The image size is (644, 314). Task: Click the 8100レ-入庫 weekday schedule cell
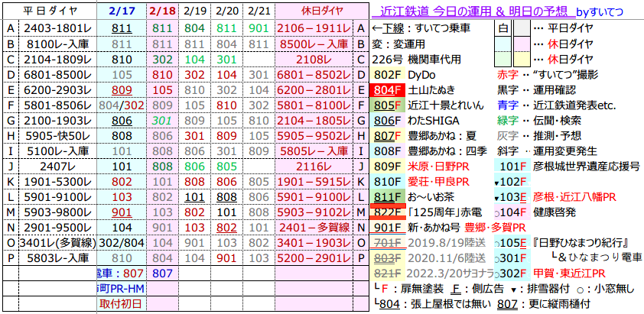tap(57, 44)
